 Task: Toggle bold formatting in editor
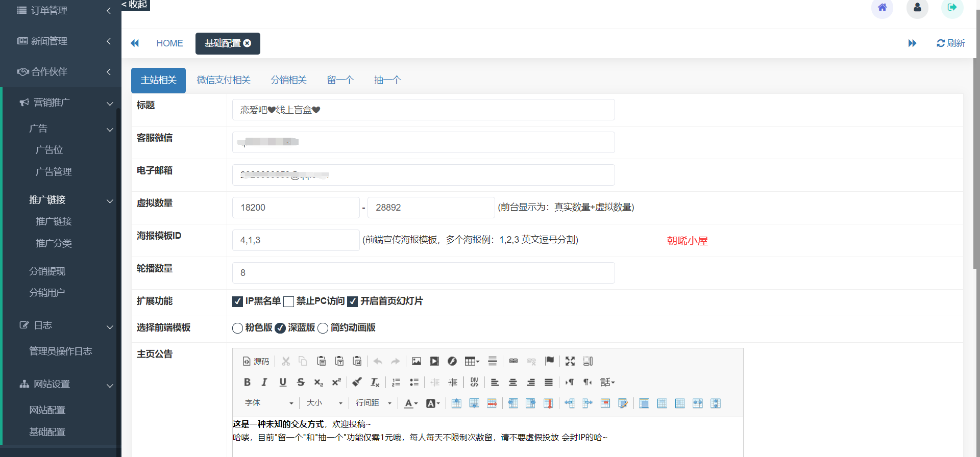click(247, 382)
